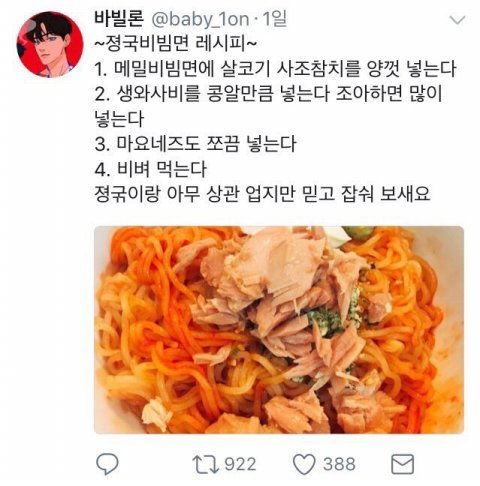
Task: Open the attached bibim noodle photo
Action: point(279,330)
